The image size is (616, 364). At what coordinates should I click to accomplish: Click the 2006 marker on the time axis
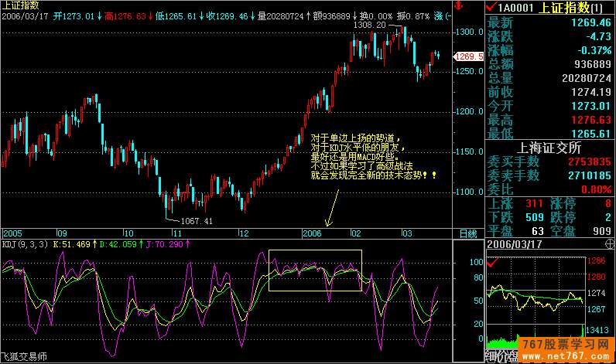(312, 233)
